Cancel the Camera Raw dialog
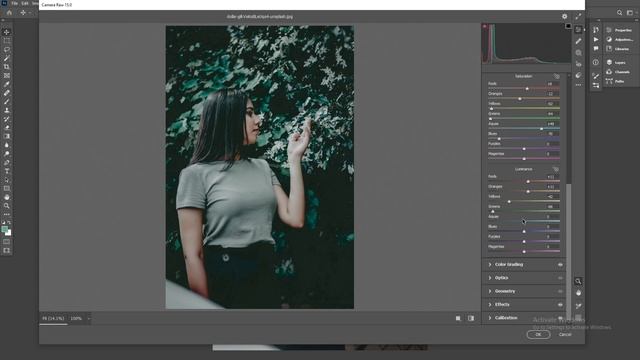The width and height of the screenshot is (640, 360). (x=565, y=335)
